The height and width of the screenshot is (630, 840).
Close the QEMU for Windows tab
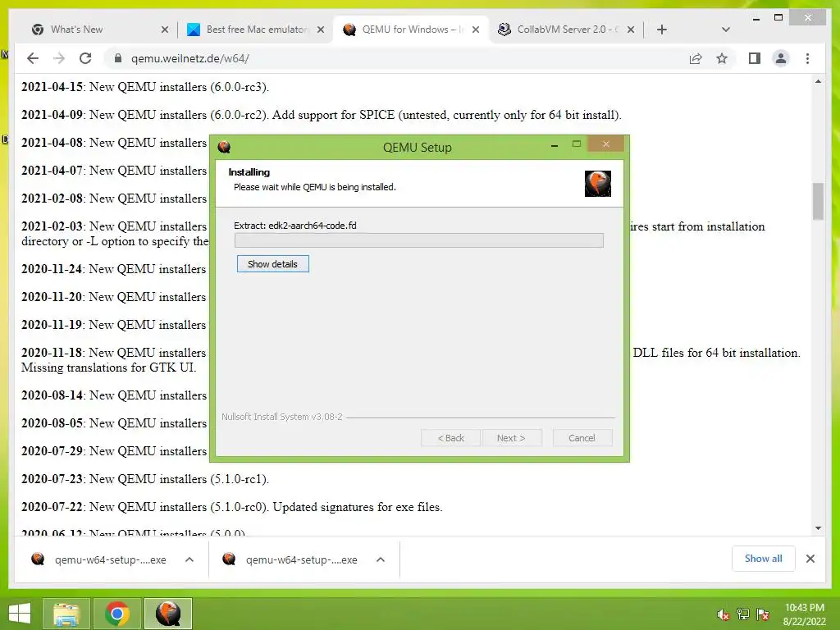476,30
